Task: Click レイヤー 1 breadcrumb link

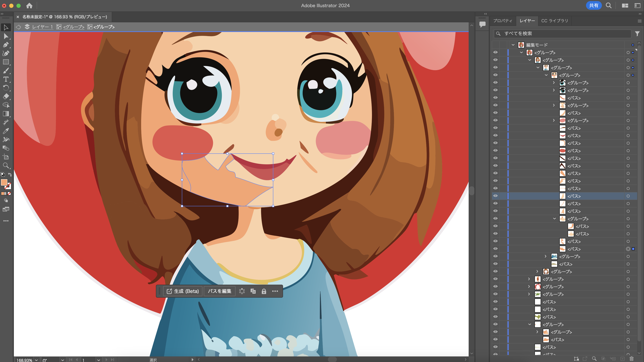Action: [42, 27]
